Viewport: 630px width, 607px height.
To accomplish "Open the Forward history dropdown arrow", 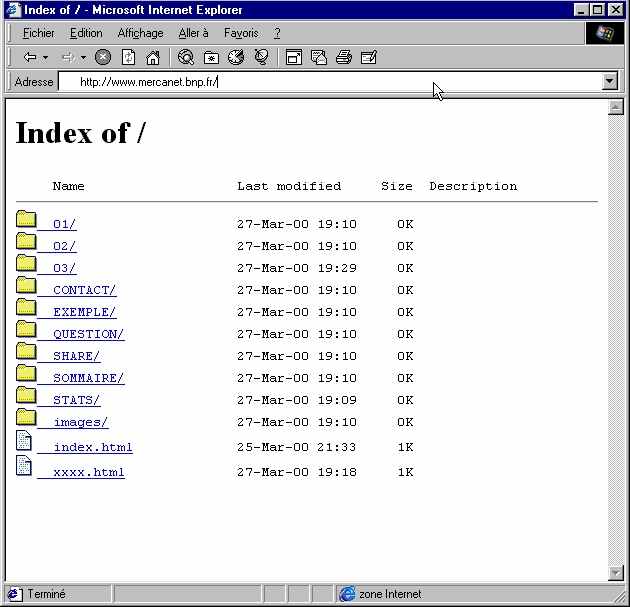I will coord(84,58).
